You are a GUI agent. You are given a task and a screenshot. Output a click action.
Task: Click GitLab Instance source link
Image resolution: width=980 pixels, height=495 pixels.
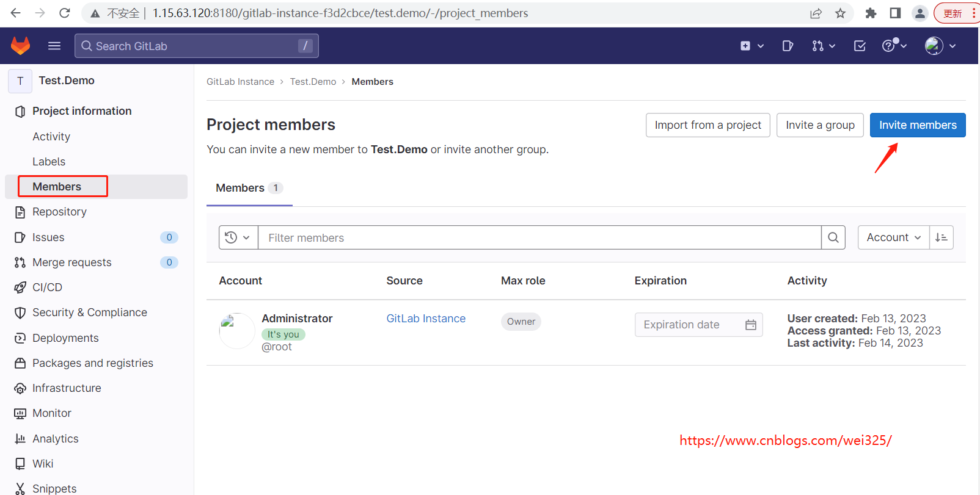pyautogui.click(x=426, y=319)
